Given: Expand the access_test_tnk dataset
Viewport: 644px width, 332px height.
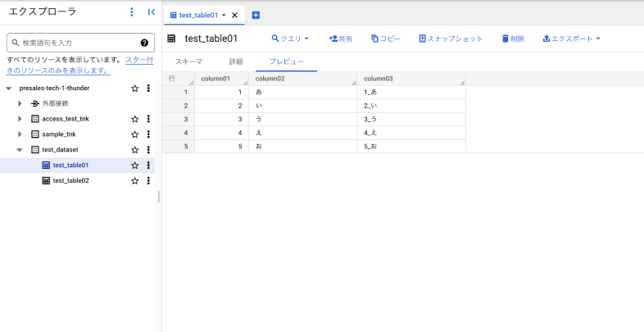Looking at the screenshot, I should [20, 119].
